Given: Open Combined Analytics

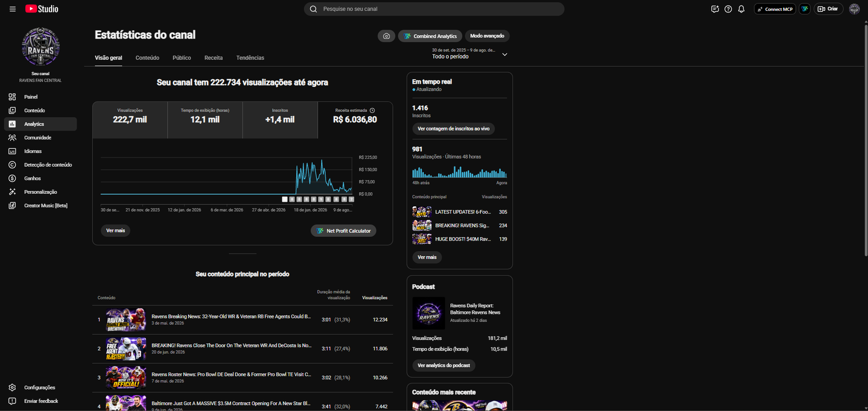Looking at the screenshot, I should coord(430,36).
